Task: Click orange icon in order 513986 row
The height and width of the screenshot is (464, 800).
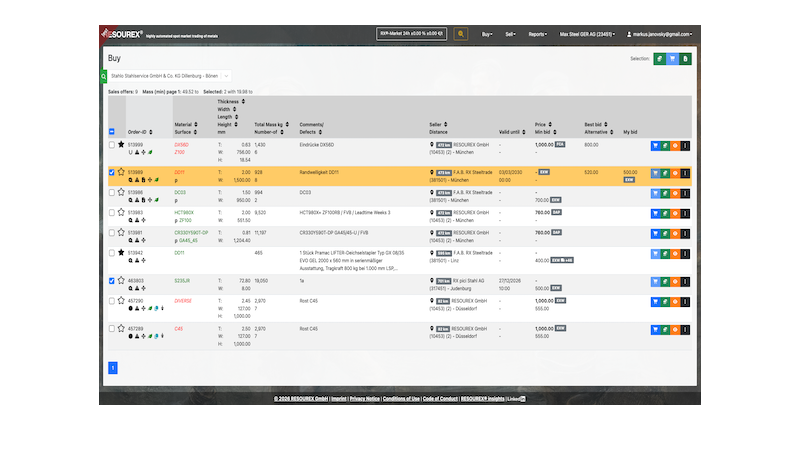Action: [675, 193]
